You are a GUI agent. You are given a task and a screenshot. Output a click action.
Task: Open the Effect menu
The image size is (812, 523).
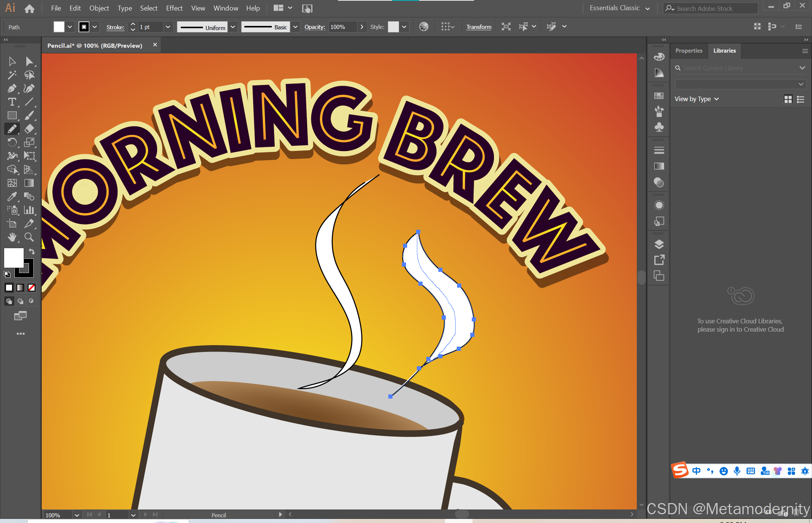(174, 8)
